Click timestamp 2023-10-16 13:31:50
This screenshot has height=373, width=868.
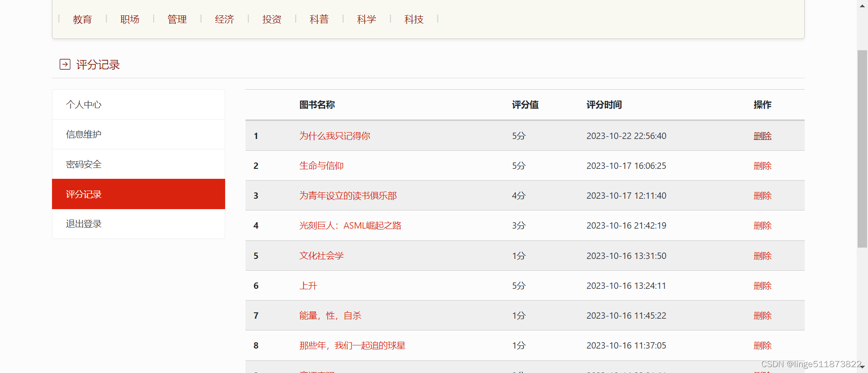626,256
